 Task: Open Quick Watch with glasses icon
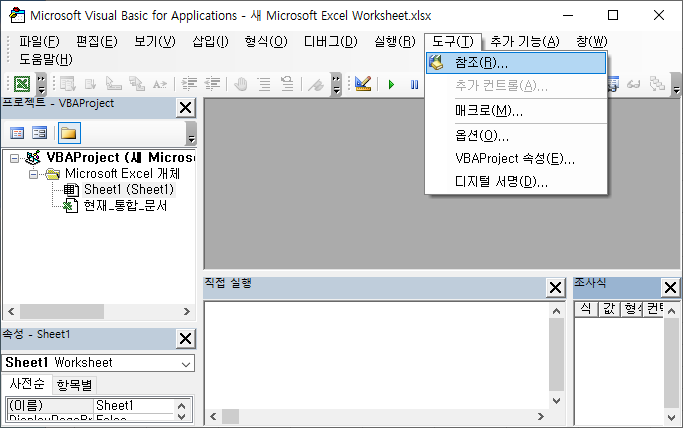coord(633,84)
